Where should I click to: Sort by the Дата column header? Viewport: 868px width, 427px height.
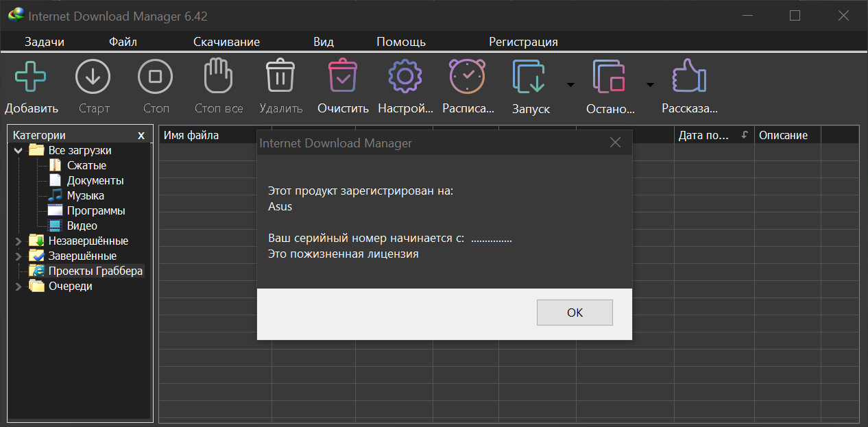click(x=703, y=136)
